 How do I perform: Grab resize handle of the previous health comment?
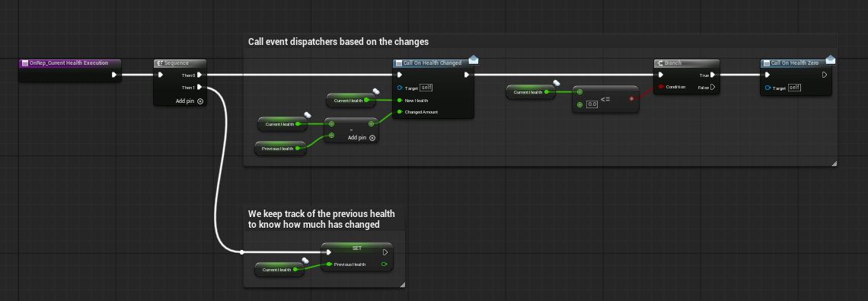(403, 285)
